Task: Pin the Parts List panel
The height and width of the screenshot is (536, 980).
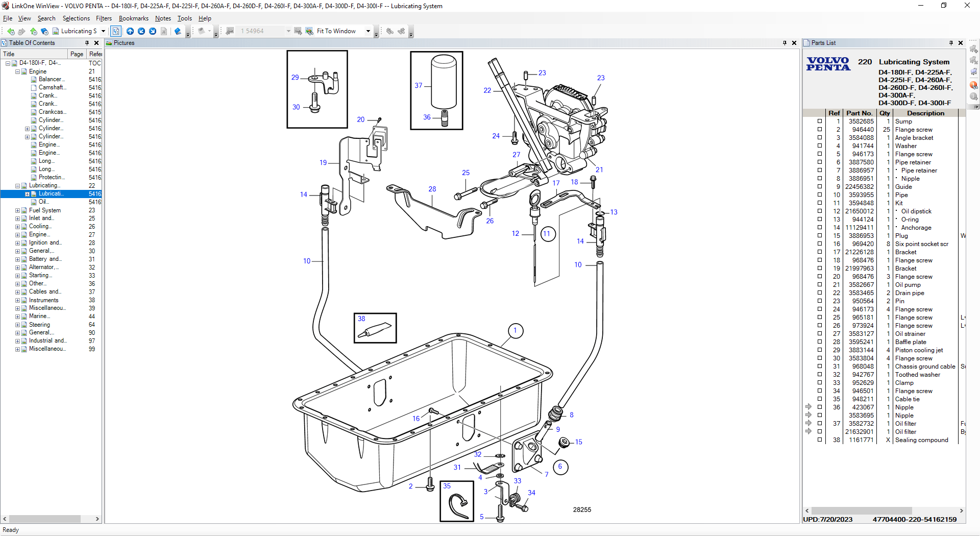Action: tap(951, 43)
